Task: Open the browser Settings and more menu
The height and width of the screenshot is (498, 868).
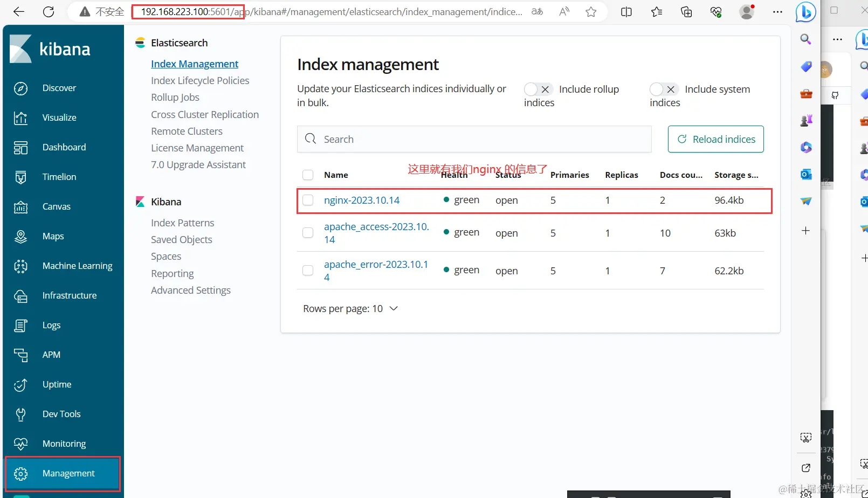Action: click(777, 11)
